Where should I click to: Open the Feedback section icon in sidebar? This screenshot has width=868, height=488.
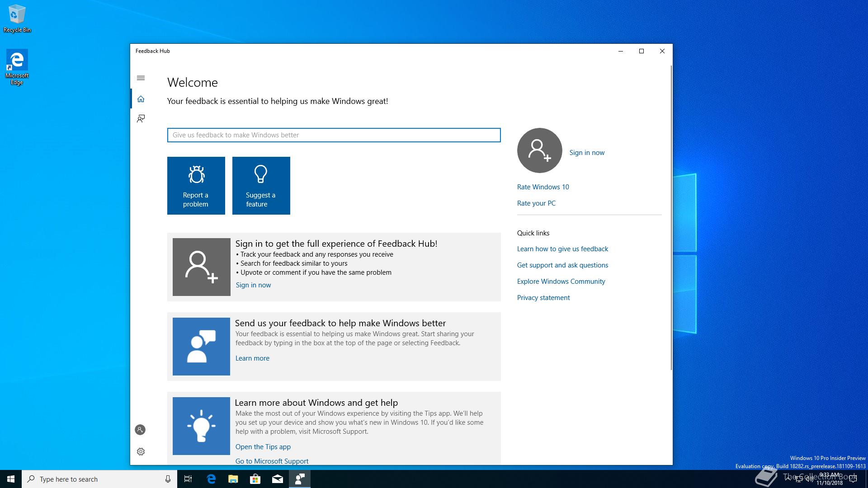click(x=141, y=119)
